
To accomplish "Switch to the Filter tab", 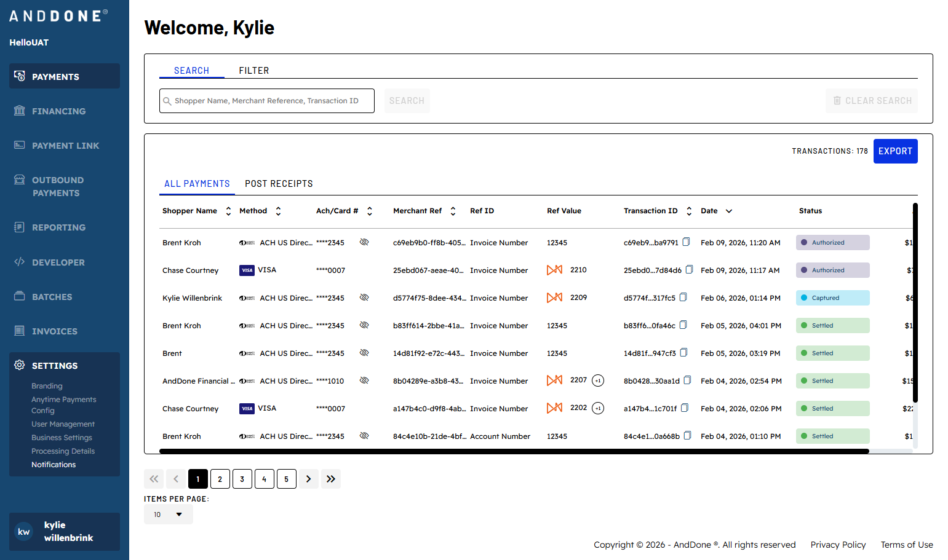I will coord(254,71).
